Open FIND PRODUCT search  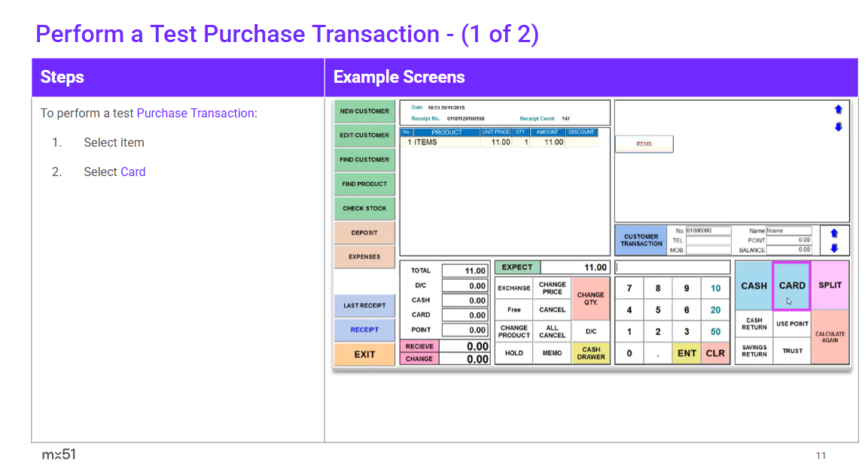pos(364,184)
